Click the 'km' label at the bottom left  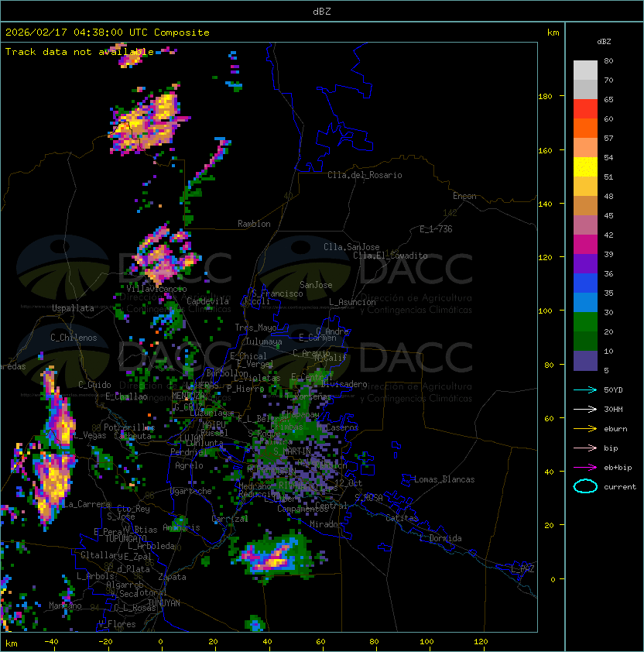coord(12,643)
